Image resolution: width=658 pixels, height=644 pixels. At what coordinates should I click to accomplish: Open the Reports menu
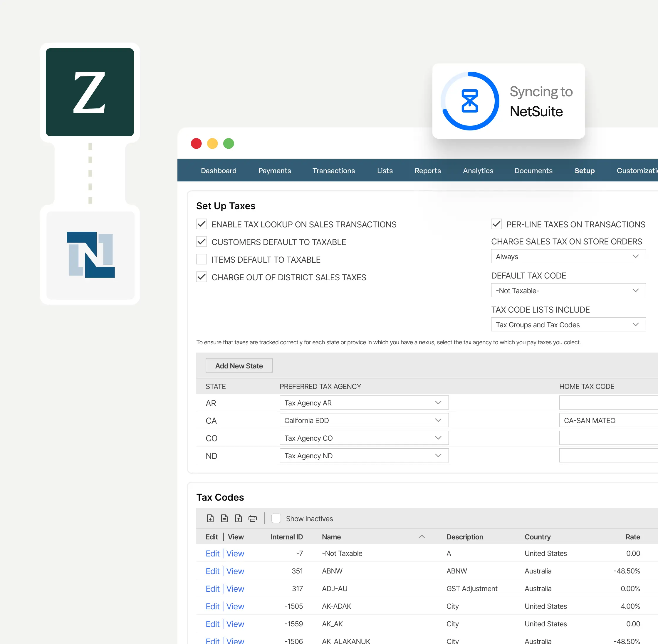(427, 170)
